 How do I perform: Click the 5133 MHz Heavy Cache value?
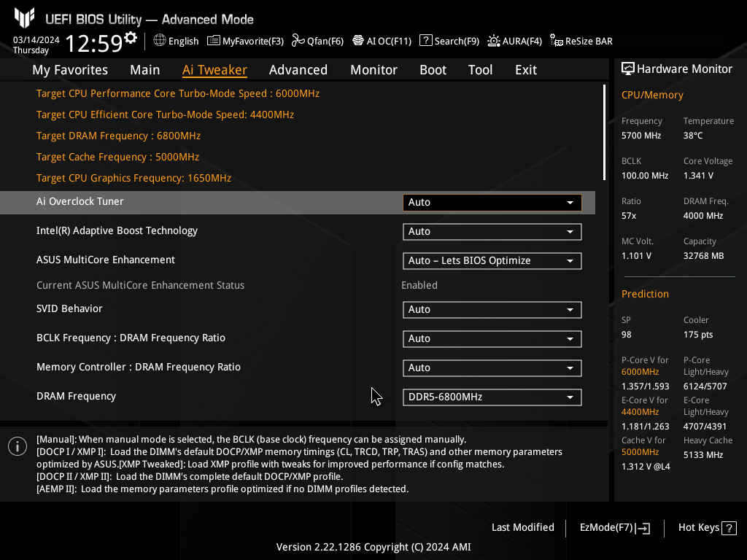click(703, 455)
